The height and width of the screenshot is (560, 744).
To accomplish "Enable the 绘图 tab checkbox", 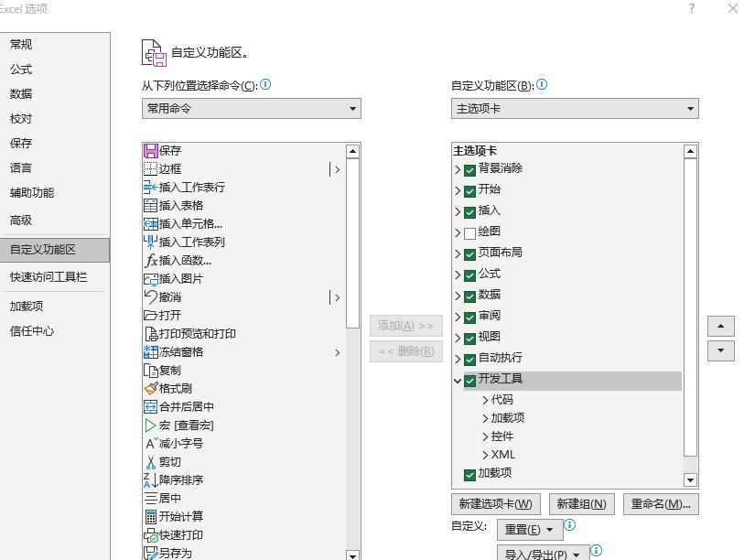I will click(x=469, y=233).
